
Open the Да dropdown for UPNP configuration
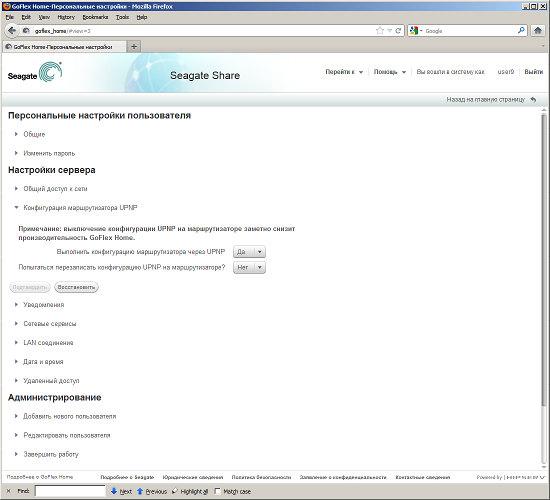[249, 252]
